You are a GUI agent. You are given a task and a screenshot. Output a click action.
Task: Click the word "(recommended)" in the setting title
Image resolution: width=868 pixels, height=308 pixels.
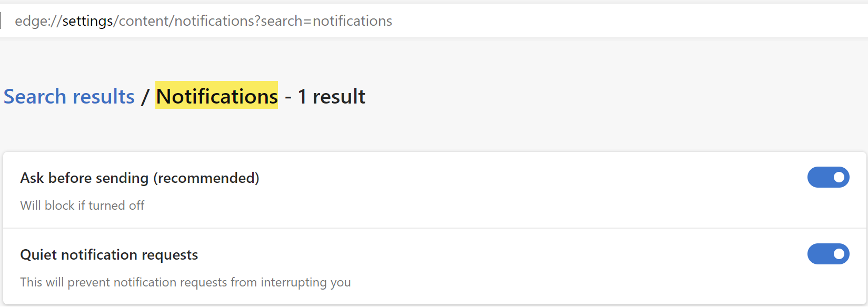click(206, 178)
